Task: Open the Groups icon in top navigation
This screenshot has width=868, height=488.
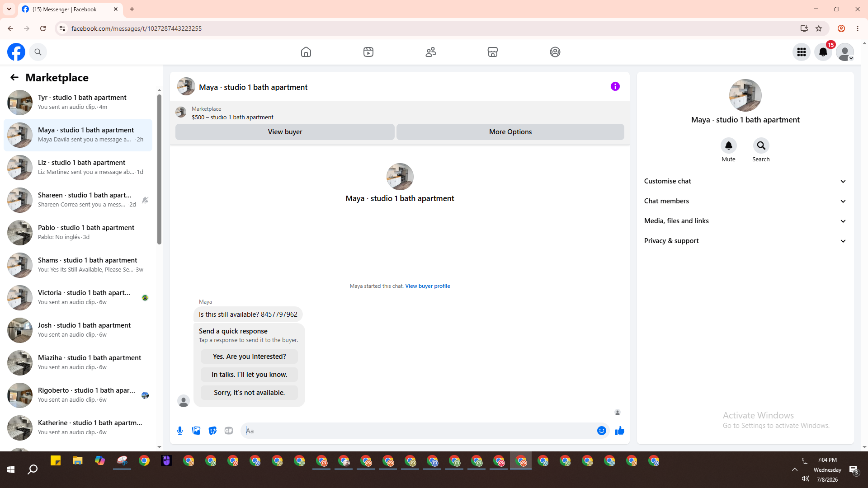Action: (x=555, y=52)
